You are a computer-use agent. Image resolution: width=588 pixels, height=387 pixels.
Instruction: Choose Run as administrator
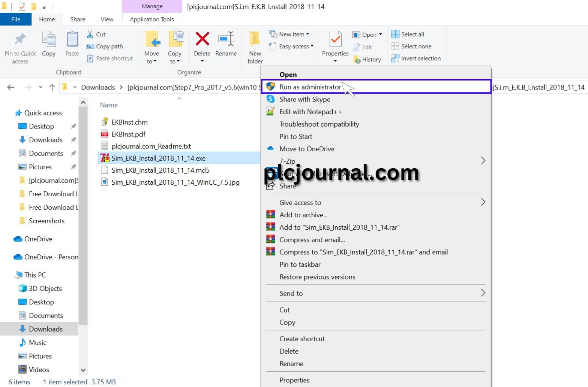pyautogui.click(x=376, y=87)
